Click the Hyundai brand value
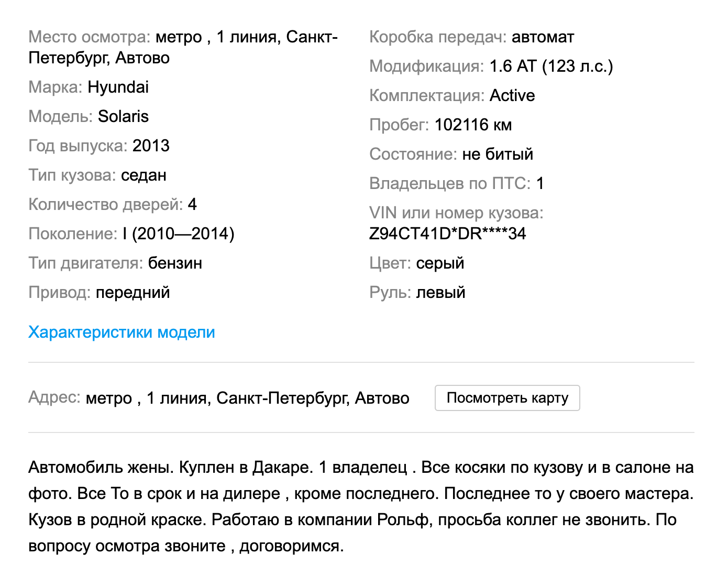The width and height of the screenshot is (728, 588). pos(118,87)
